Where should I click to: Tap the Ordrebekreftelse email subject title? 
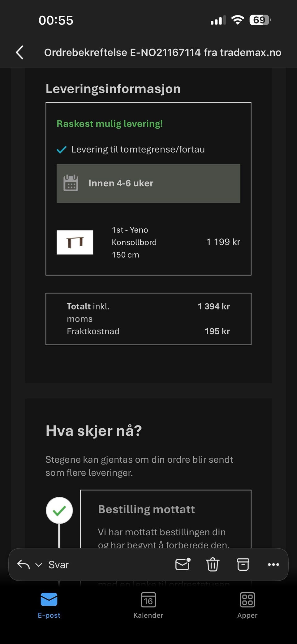(162, 53)
